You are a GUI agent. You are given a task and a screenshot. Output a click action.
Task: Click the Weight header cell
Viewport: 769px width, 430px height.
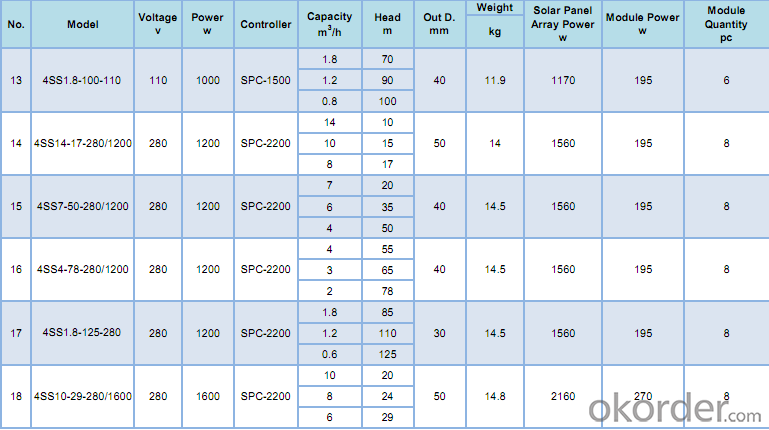point(495,7)
